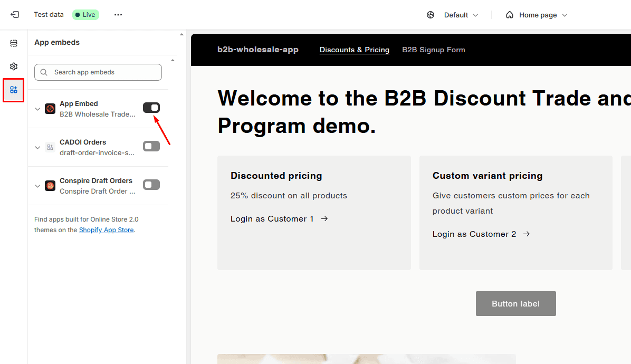
Task: Click arrow next to Login as Customer 1
Action: (324, 219)
